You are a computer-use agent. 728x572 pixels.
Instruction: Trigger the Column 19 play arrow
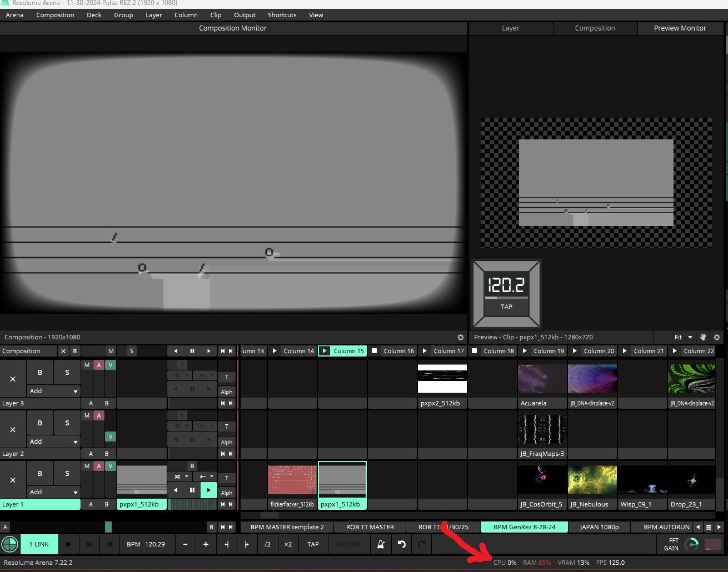point(525,351)
